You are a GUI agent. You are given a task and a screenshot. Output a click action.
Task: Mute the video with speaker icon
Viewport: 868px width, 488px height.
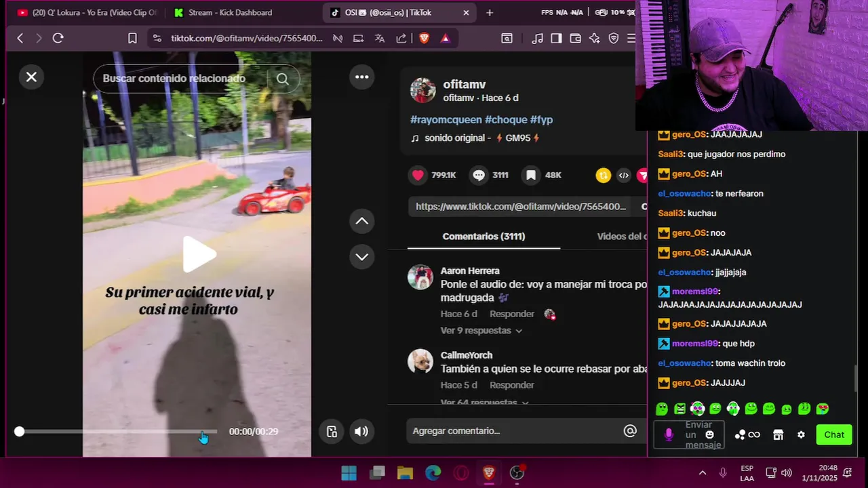(361, 431)
